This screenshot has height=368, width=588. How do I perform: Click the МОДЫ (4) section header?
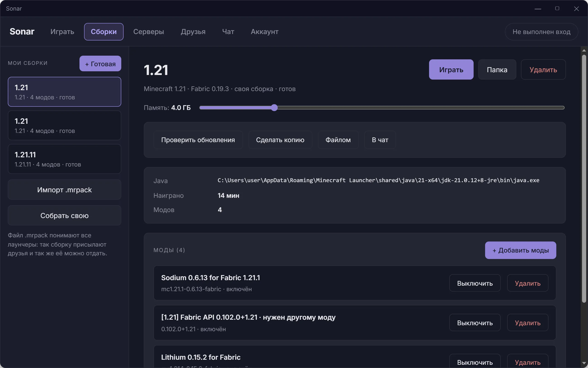tap(169, 250)
